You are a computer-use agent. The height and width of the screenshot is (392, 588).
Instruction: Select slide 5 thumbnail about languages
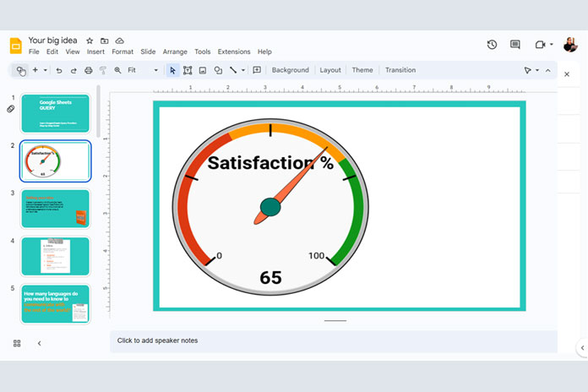[55, 304]
